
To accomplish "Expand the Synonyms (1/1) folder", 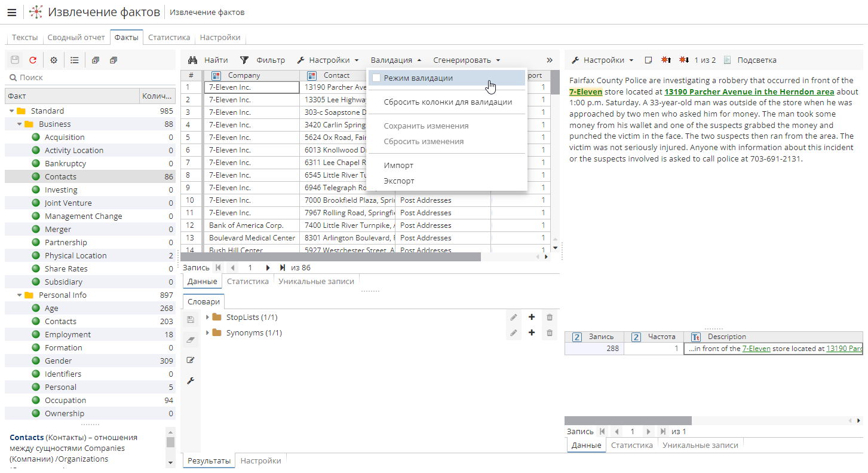I will pos(207,333).
